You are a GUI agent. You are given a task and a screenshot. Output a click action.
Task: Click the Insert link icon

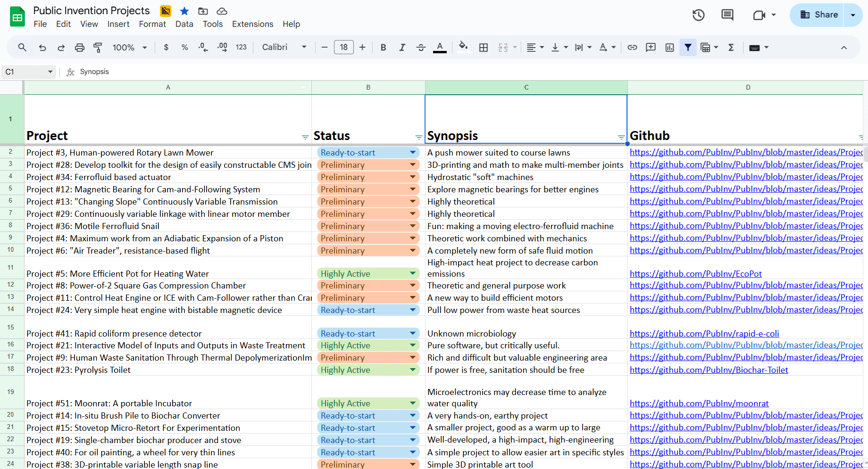click(x=632, y=48)
